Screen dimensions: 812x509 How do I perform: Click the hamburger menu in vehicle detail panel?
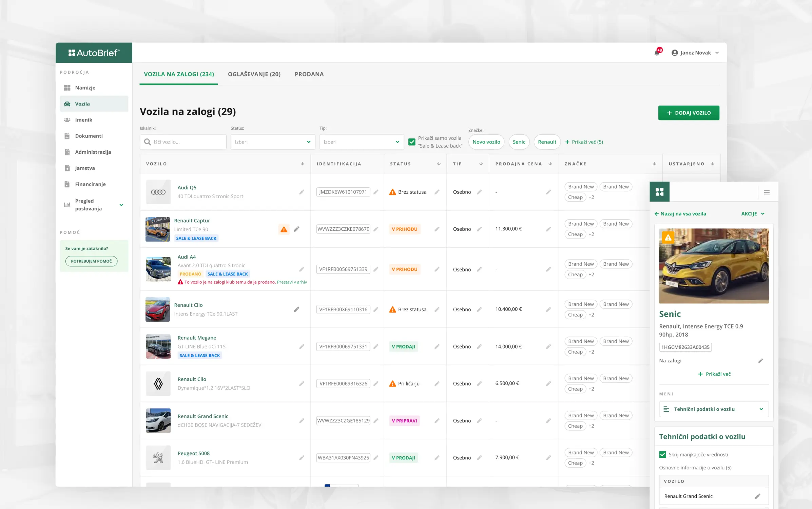(x=767, y=192)
